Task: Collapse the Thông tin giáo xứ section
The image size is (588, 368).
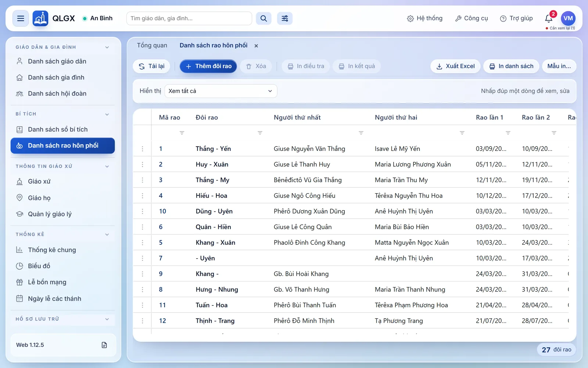Action: point(107,166)
